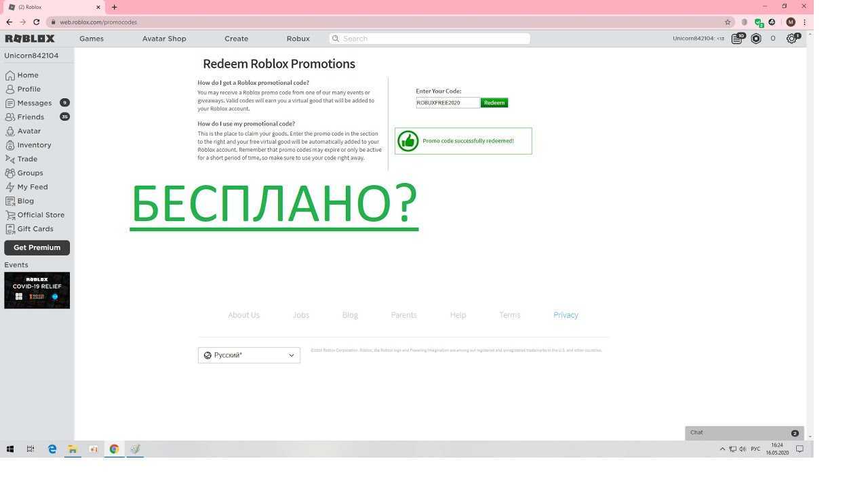Focus the Enter Your Code field

448,103
